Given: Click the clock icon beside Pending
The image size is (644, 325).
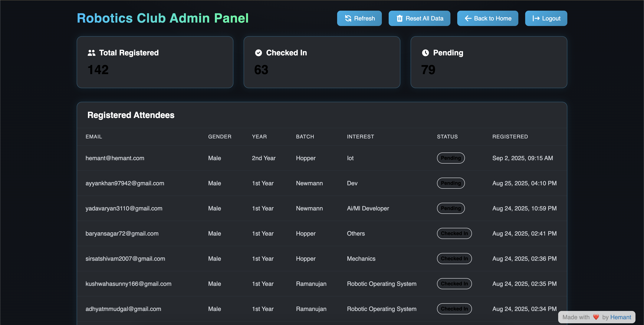Looking at the screenshot, I should click(425, 53).
